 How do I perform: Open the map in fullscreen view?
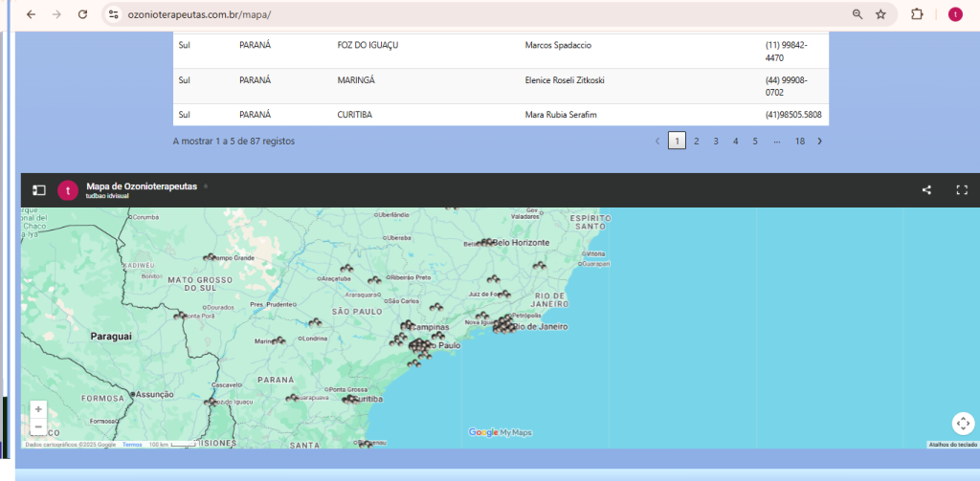[962, 190]
